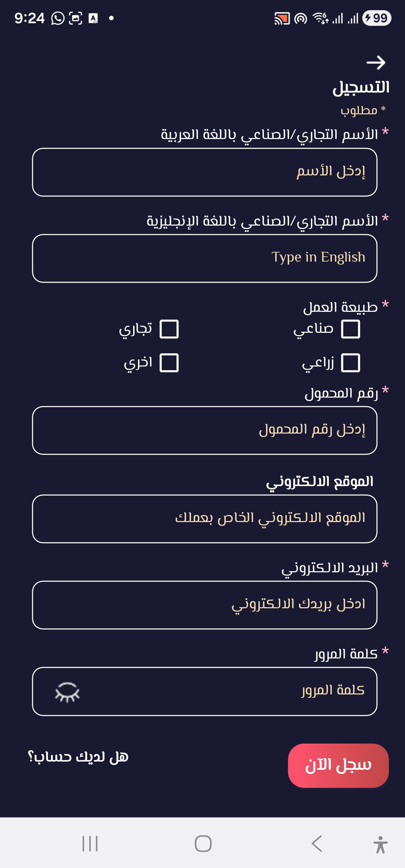The image size is (405, 868).
Task: Focus the email address input field
Action: 205,605
